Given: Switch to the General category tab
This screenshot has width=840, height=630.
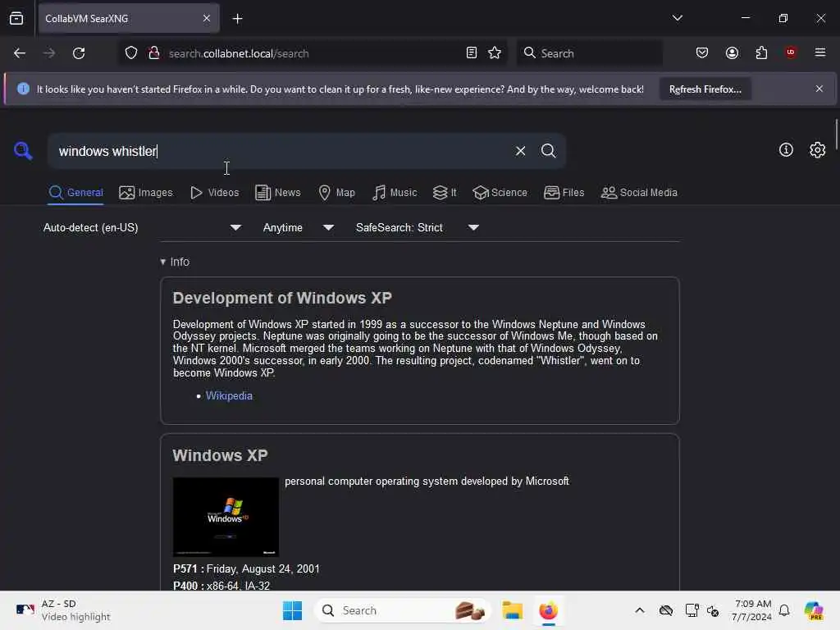Looking at the screenshot, I should [75, 192].
